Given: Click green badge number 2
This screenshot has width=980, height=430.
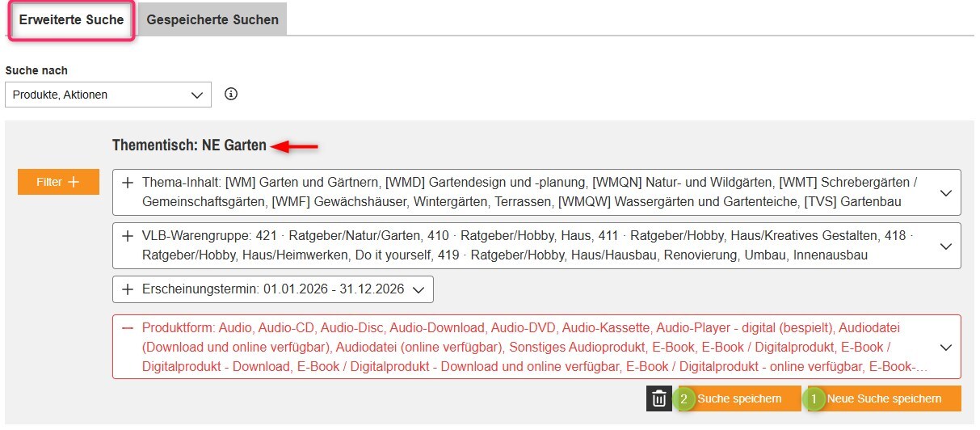Looking at the screenshot, I should pos(685,398).
